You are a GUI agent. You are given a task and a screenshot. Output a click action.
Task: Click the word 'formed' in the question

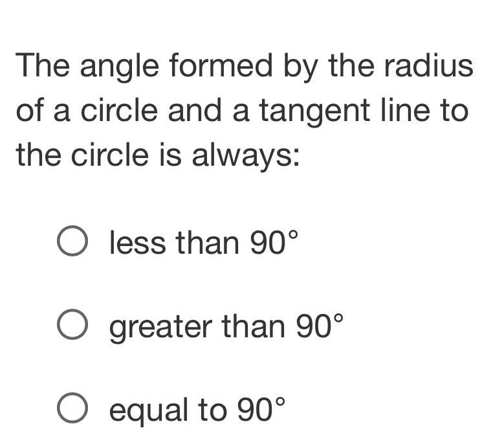click(x=221, y=65)
